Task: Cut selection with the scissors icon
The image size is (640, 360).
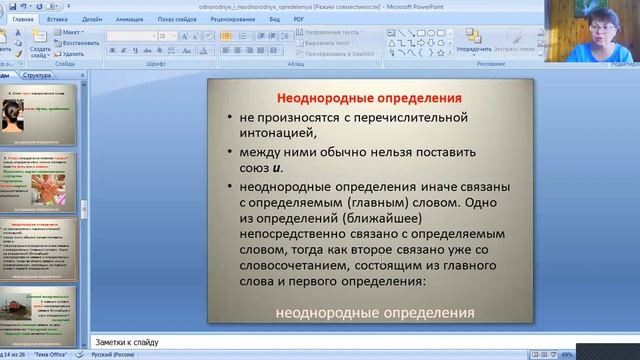Action: coord(18,33)
